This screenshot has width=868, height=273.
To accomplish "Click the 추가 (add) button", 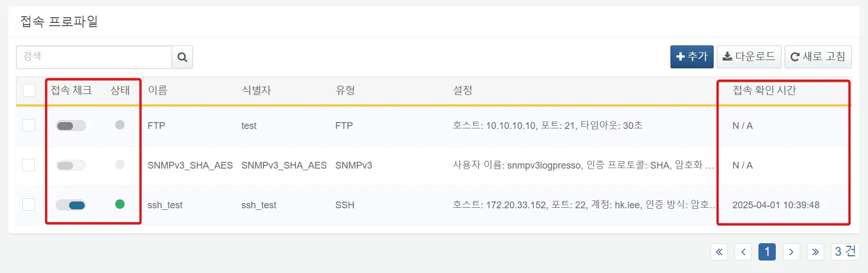I will click(691, 57).
